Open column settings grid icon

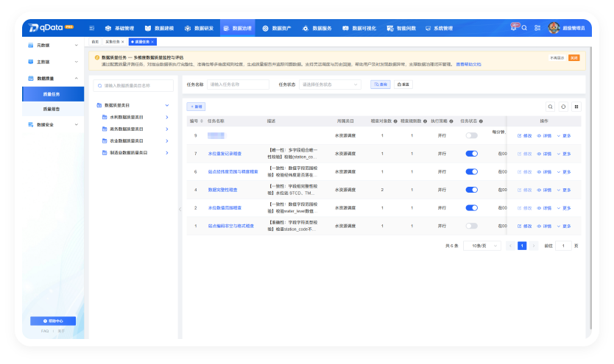pyautogui.click(x=576, y=107)
